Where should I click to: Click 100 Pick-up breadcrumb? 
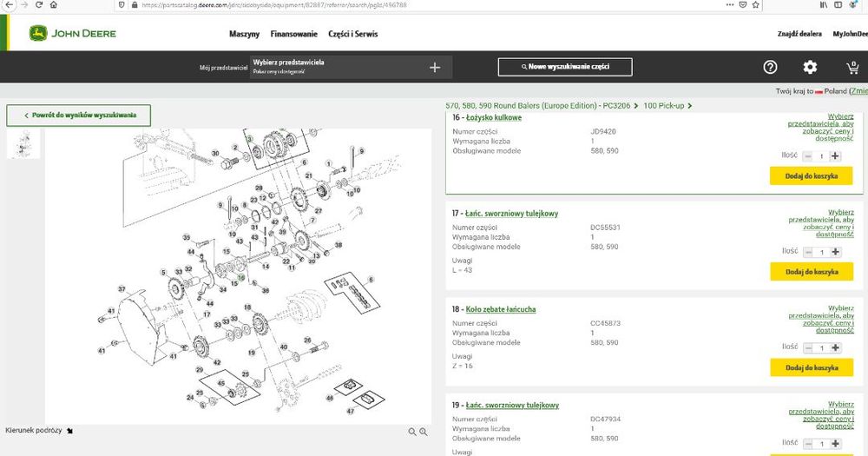(664, 105)
